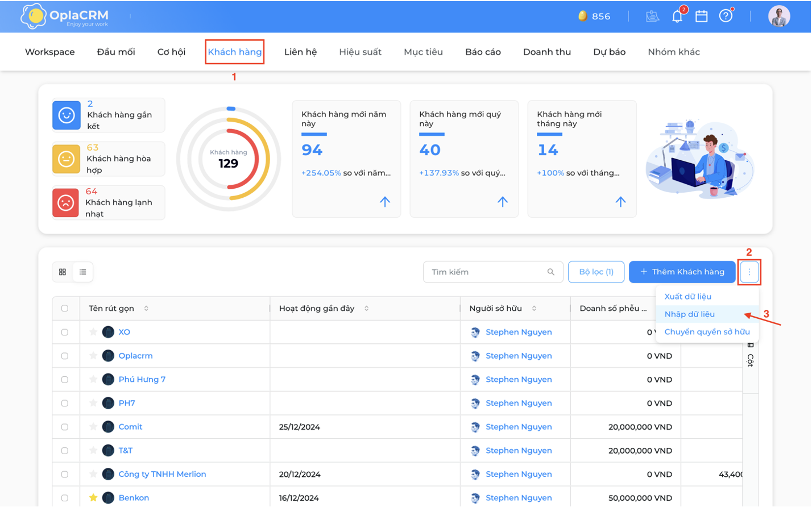
Task: Tick checkbox for Công ty TNHH Merlion row
Action: click(65, 474)
